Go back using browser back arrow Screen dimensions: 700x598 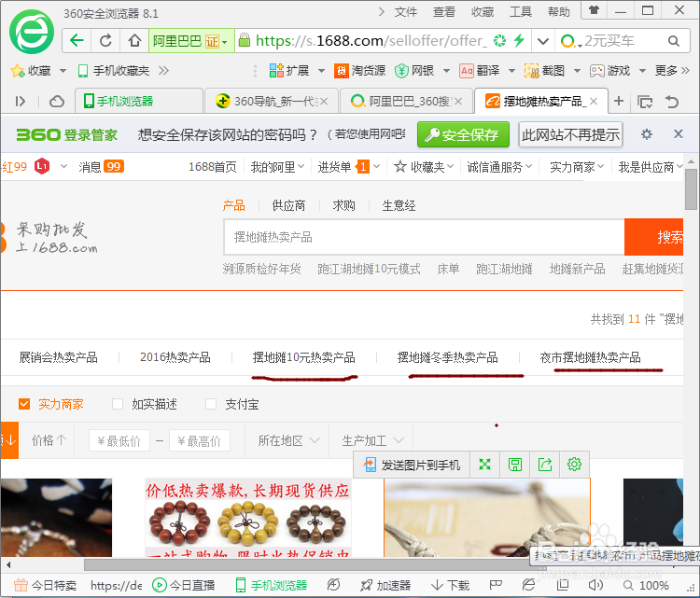(77, 41)
